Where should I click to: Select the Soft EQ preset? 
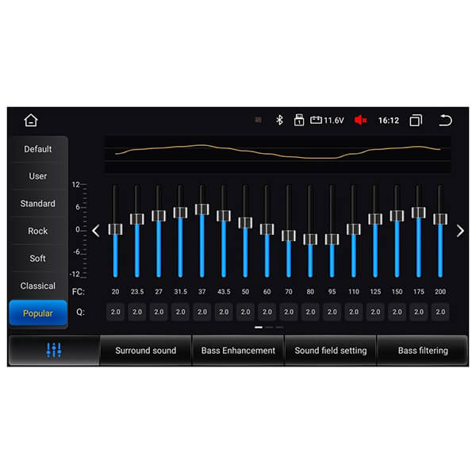(x=38, y=259)
